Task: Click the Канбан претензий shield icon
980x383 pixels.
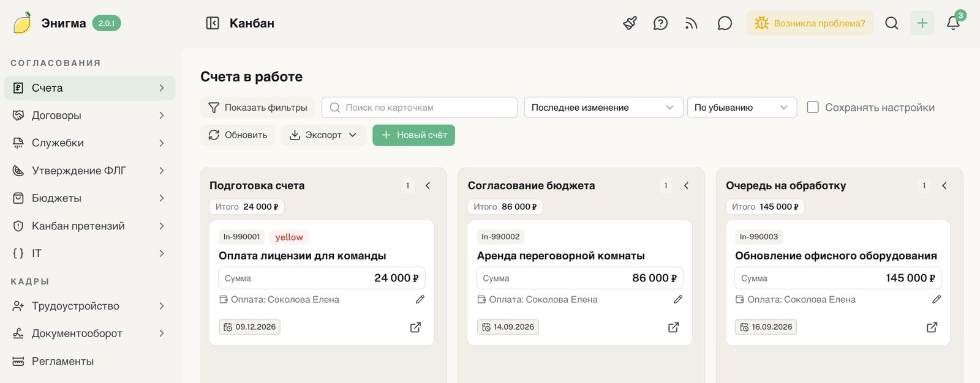Action: pyautogui.click(x=18, y=226)
